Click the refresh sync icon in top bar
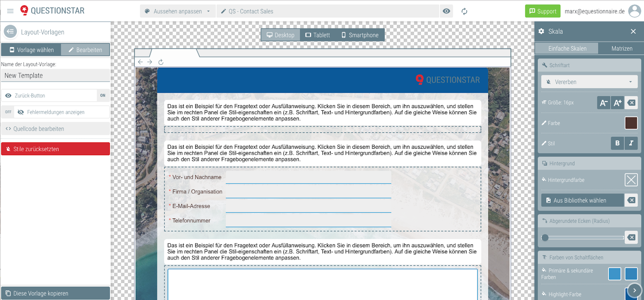The width and height of the screenshot is (644, 300). click(464, 11)
